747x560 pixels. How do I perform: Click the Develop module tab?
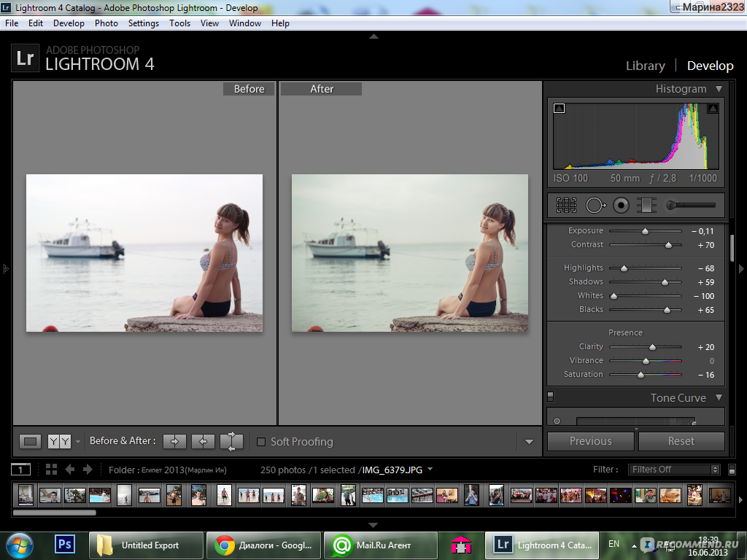click(710, 66)
